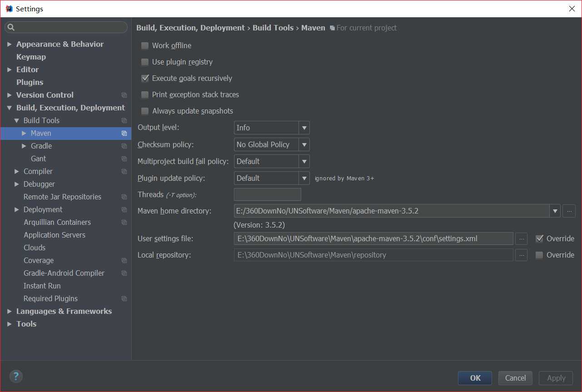Image resolution: width=582 pixels, height=392 pixels.
Task: Click project-level icon beside Arquillian Containers
Action: coord(124,222)
